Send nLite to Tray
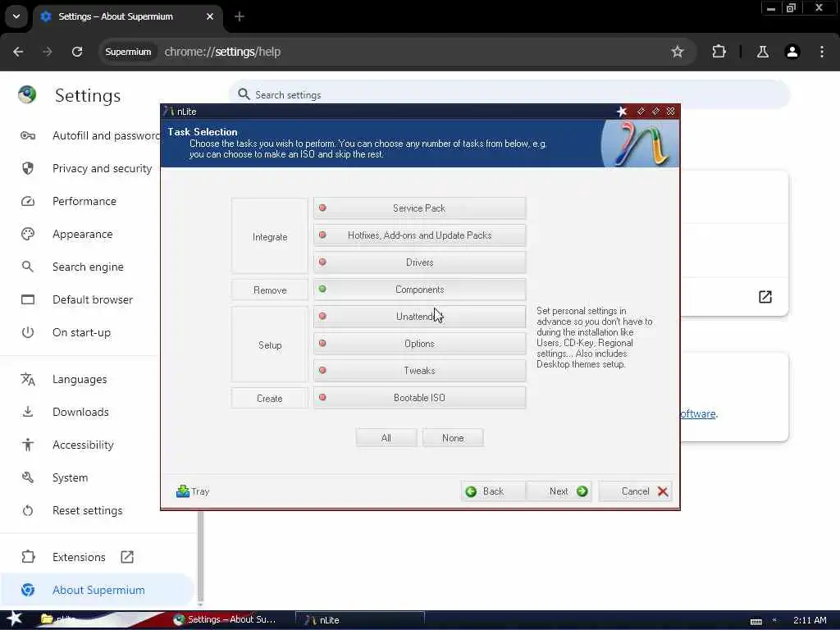This screenshot has height=630, width=840. [193, 491]
